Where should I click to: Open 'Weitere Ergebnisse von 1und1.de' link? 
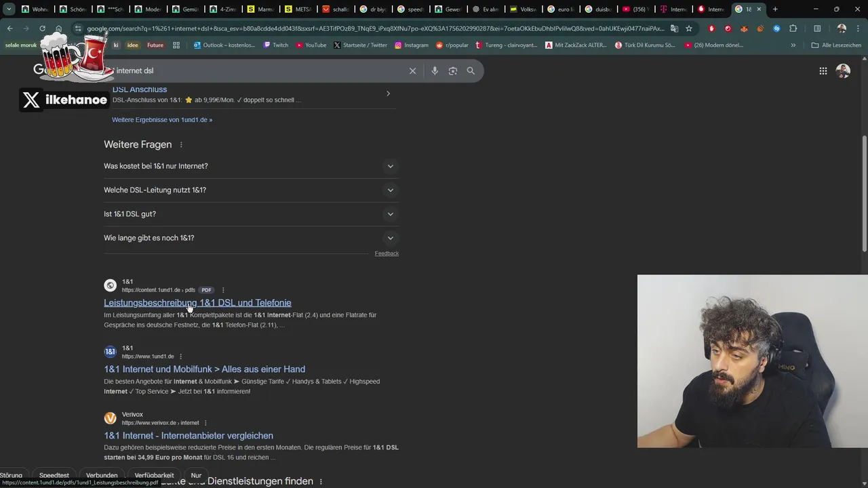[162, 120]
